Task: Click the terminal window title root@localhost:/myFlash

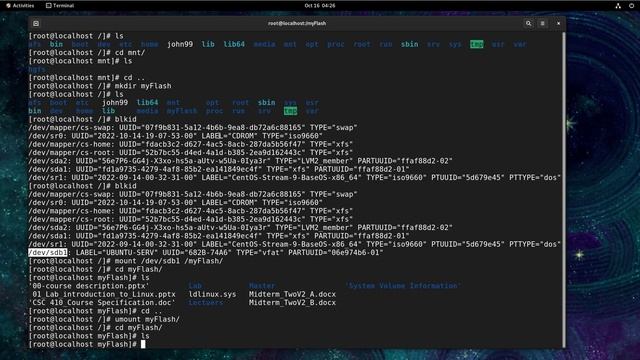Action: click(x=297, y=24)
